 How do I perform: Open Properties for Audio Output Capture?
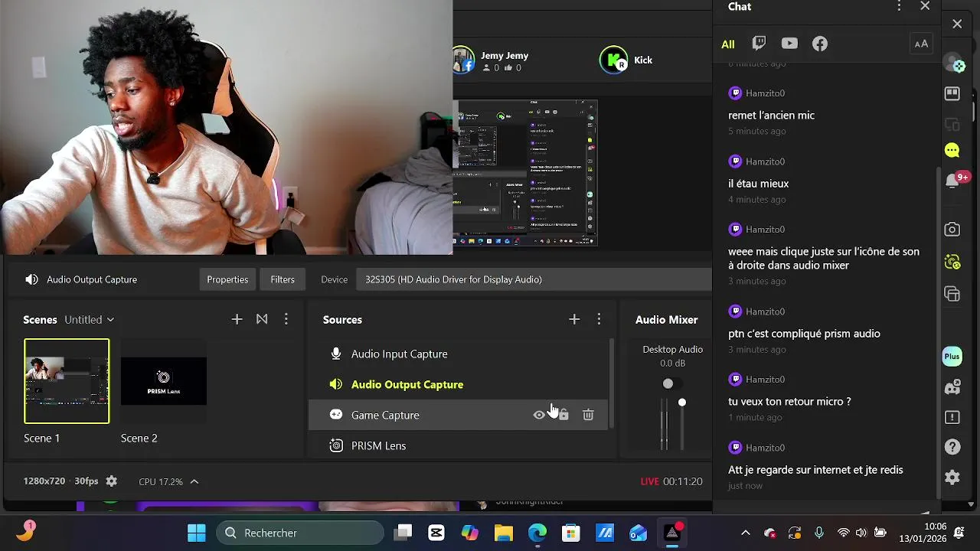pyautogui.click(x=227, y=279)
